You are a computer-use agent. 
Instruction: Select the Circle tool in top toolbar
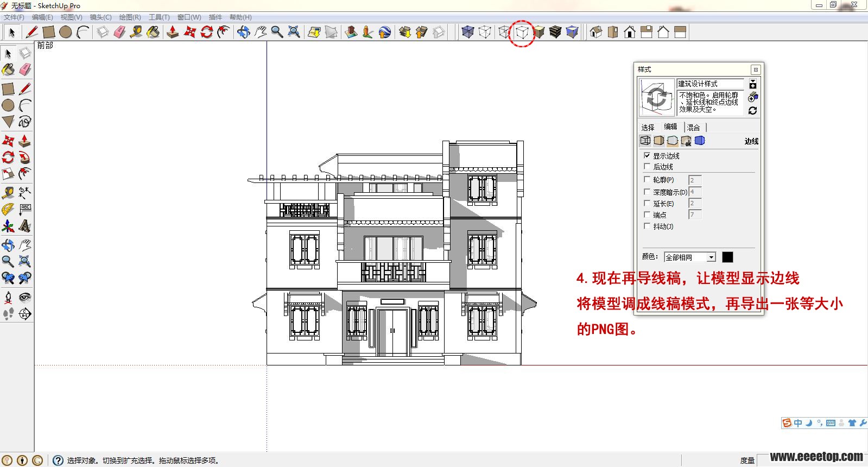[x=66, y=32]
